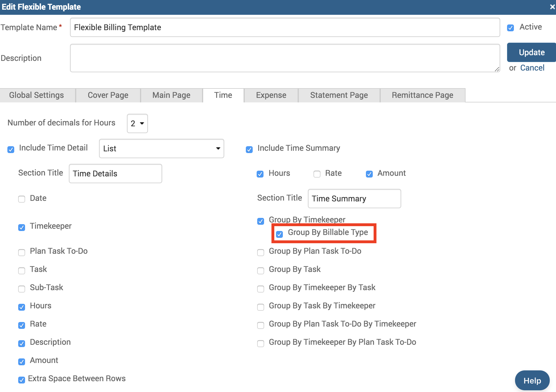Enable Group By Plan Task To-Do
The width and height of the screenshot is (556, 392).
point(261,253)
